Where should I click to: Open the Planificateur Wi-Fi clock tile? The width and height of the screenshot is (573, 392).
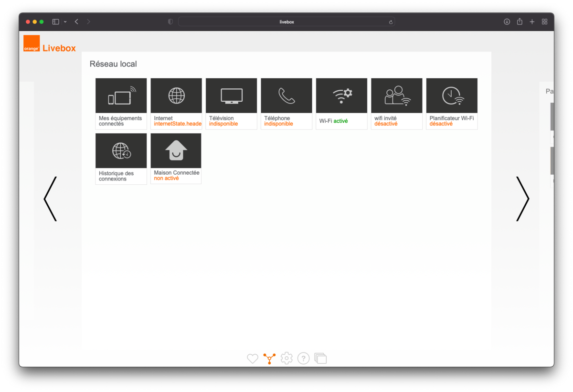pos(452,95)
